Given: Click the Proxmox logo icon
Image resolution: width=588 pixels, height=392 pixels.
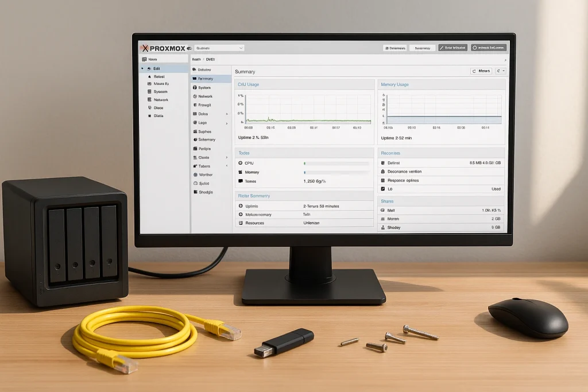Looking at the screenshot, I should (x=145, y=48).
